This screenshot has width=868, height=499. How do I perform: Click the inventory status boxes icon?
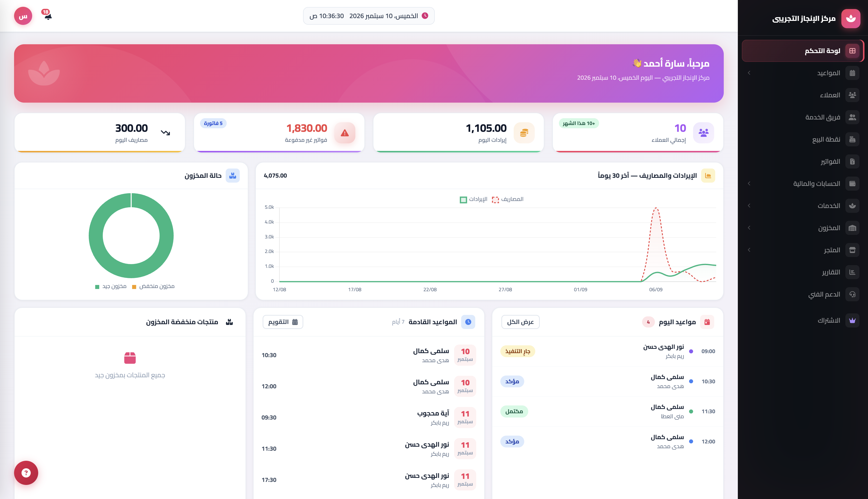(232, 176)
